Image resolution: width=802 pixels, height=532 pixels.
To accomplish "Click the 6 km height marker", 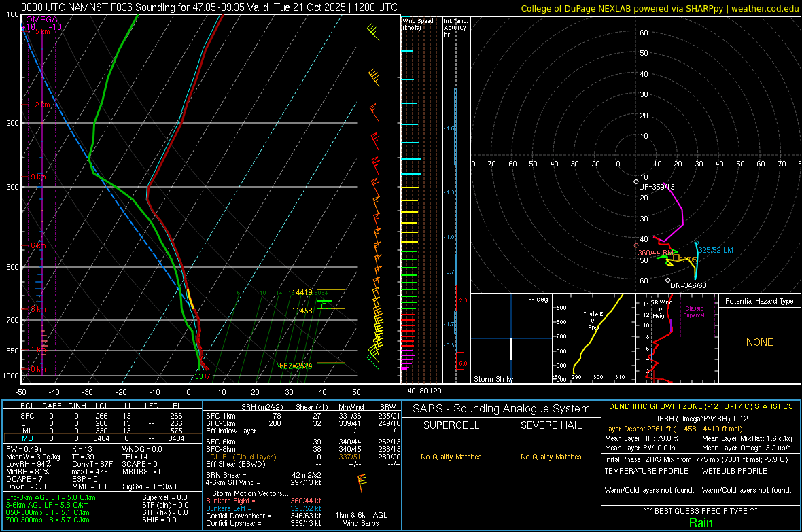I will tap(37, 245).
